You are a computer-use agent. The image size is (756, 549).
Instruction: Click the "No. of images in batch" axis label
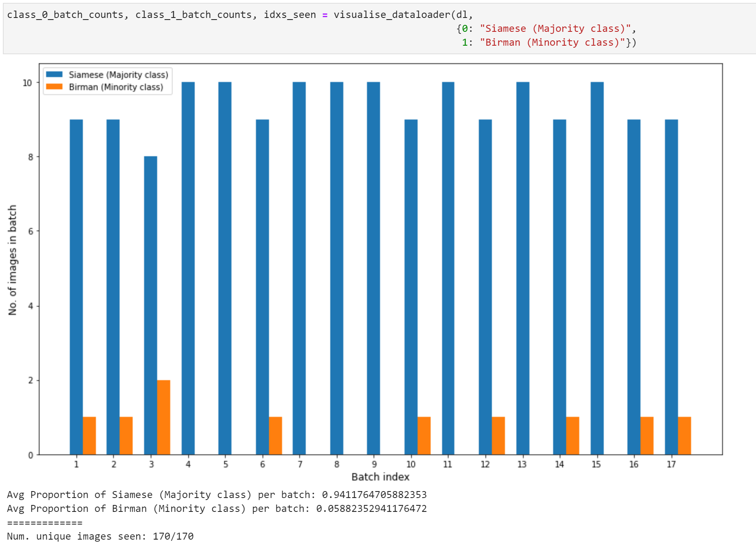point(13,260)
